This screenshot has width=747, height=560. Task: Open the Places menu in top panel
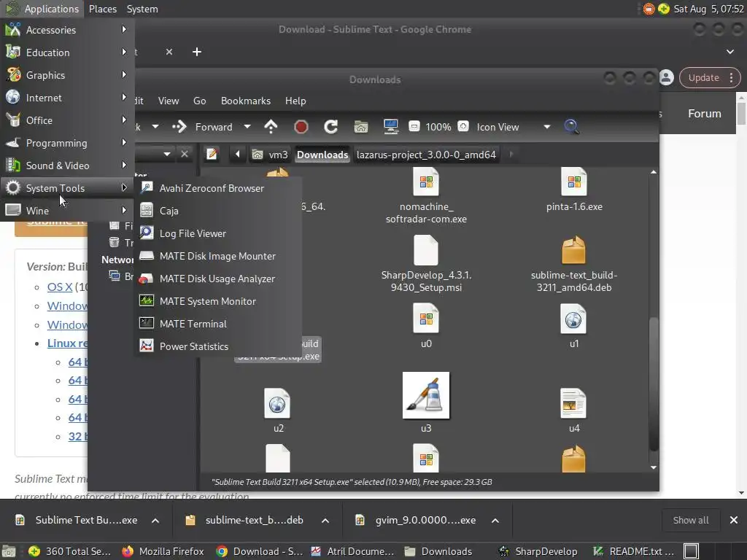102,9
